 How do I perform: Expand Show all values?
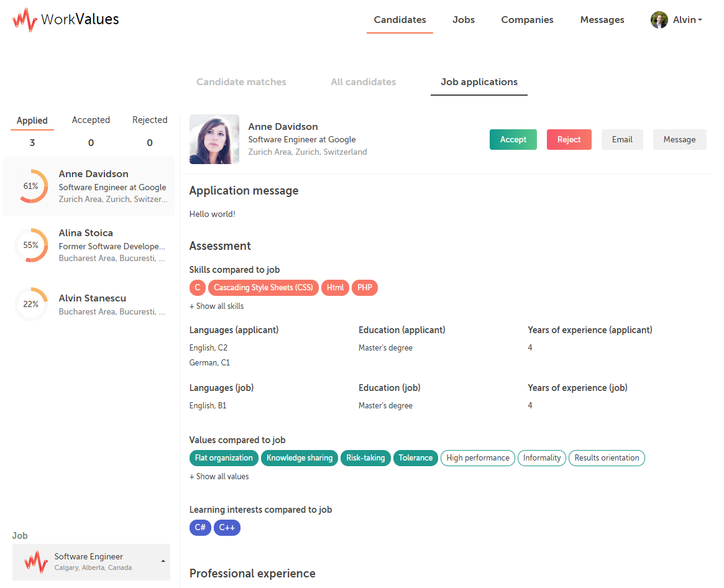coord(219,476)
